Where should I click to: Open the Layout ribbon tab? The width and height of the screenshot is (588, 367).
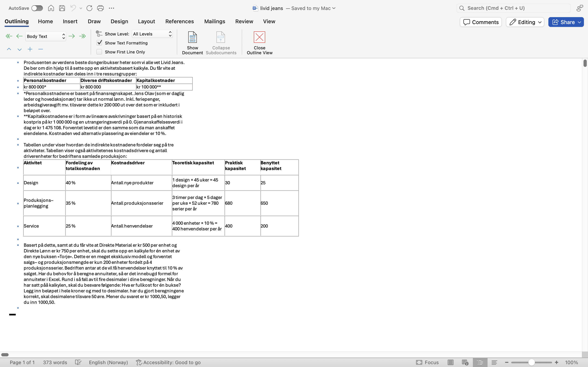pyautogui.click(x=146, y=21)
